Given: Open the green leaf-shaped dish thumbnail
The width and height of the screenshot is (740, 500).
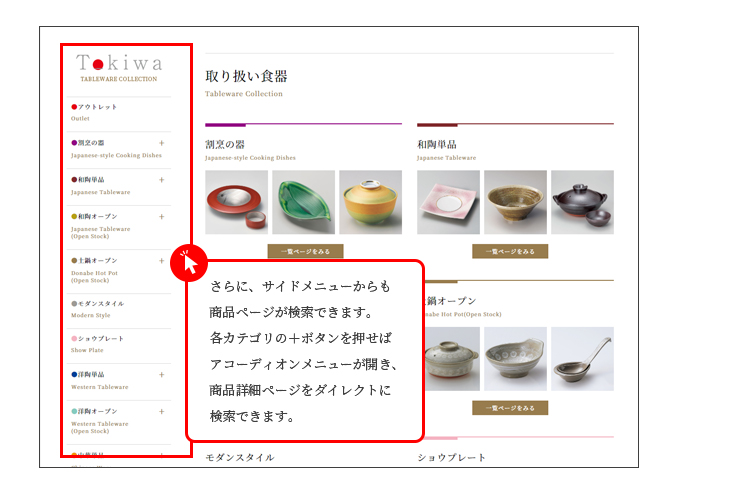Looking at the screenshot, I should click(x=303, y=202).
